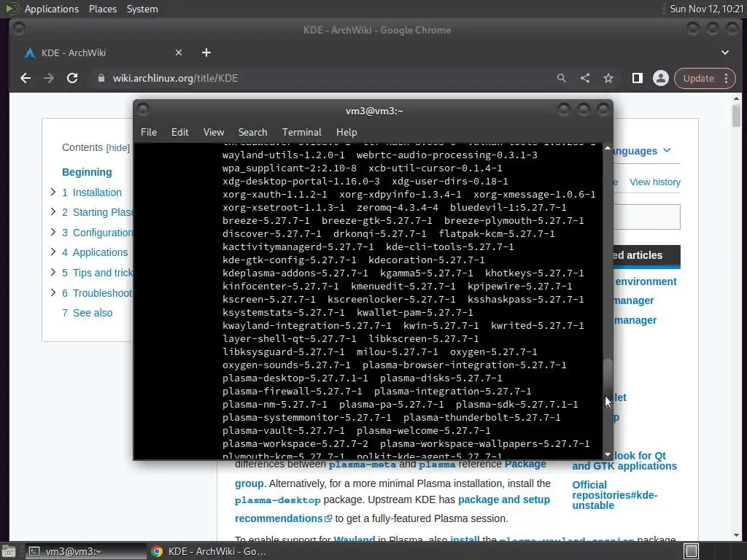Image resolution: width=747 pixels, height=560 pixels.
Task: Open the languages dropdown on the wiki
Action: 642,150
